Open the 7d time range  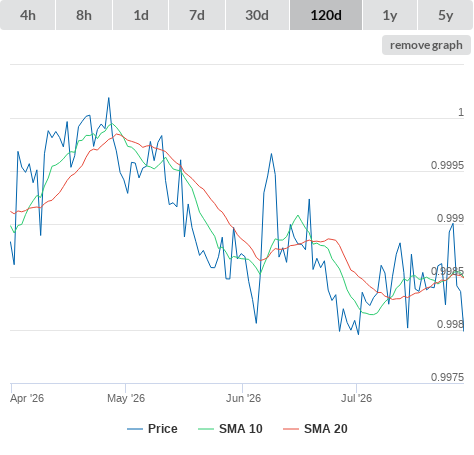click(197, 15)
